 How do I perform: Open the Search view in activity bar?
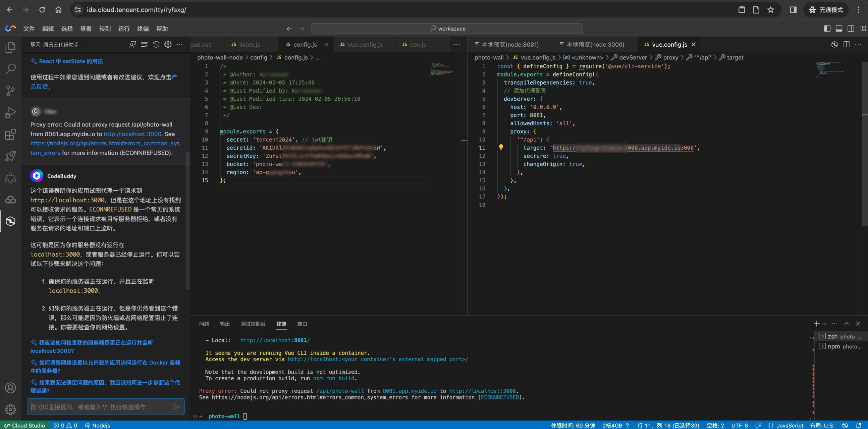[x=10, y=69]
